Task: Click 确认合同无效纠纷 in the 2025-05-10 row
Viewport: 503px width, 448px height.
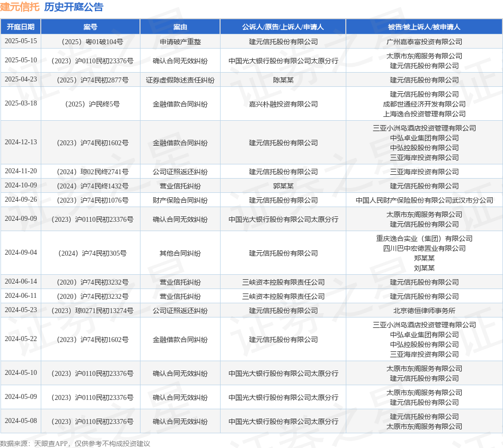Action: (x=180, y=61)
